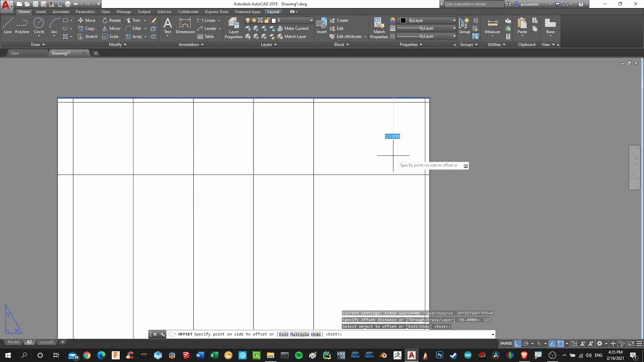The width and height of the screenshot is (644, 362).
Task: Click Match Layer button
Action: pyautogui.click(x=291, y=37)
